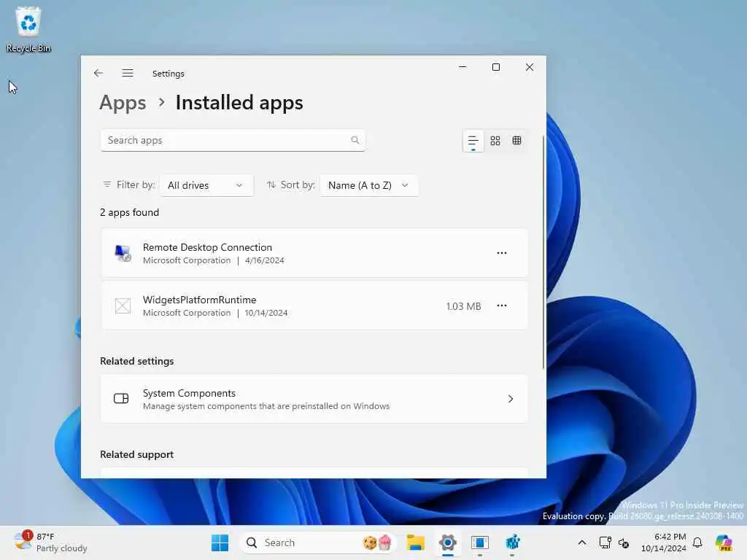Switch to table view layout
Image resolution: width=747 pixels, height=560 pixels.
[517, 141]
